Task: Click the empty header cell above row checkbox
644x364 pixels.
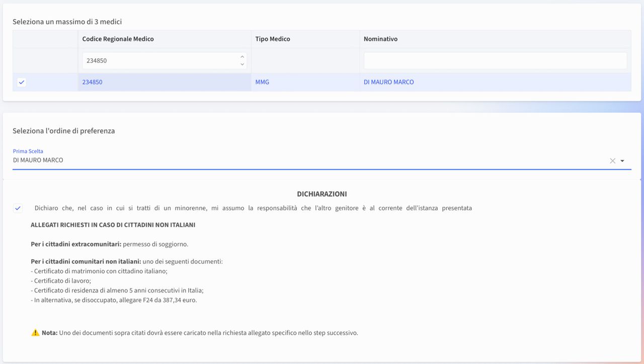Action: [x=45, y=39]
